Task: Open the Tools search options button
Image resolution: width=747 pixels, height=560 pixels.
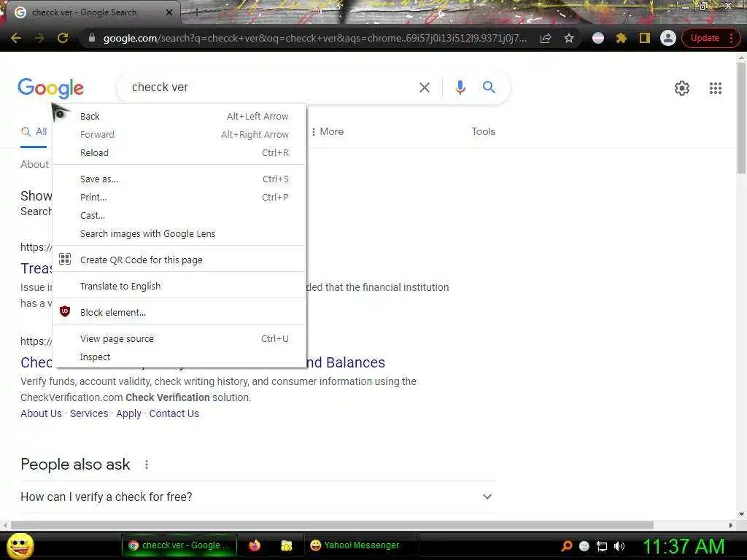Action: 483,131
